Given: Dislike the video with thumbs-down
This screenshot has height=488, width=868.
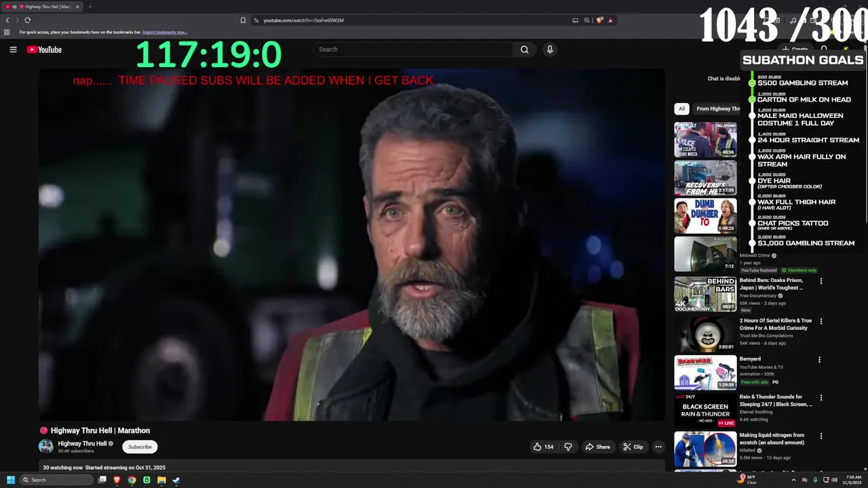Looking at the screenshot, I should pyautogui.click(x=568, y=447).
